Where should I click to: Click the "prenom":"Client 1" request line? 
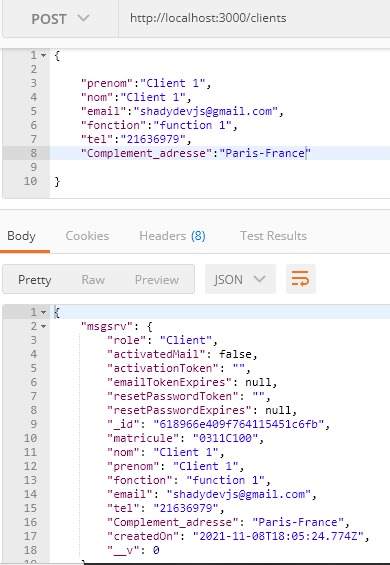tap(146, 83)
